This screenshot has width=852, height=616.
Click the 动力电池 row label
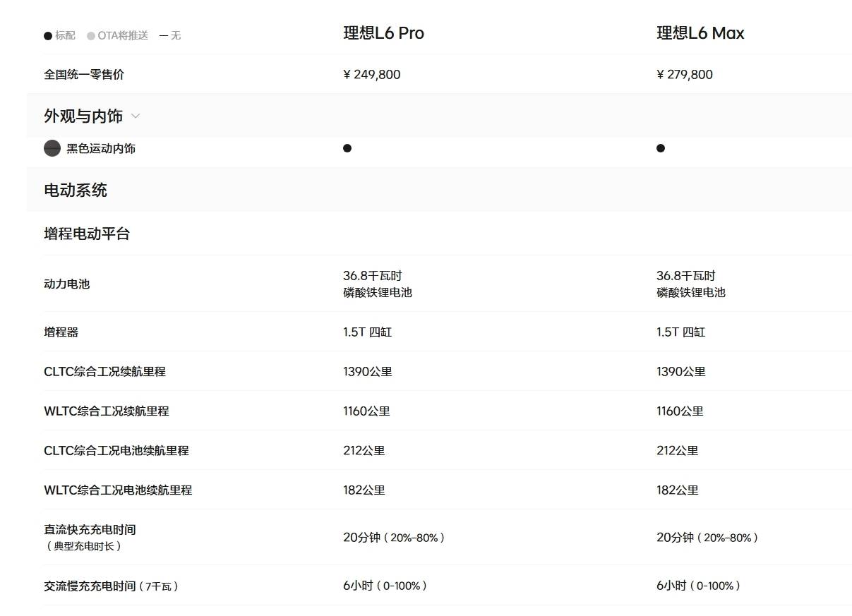click(67, 284)
